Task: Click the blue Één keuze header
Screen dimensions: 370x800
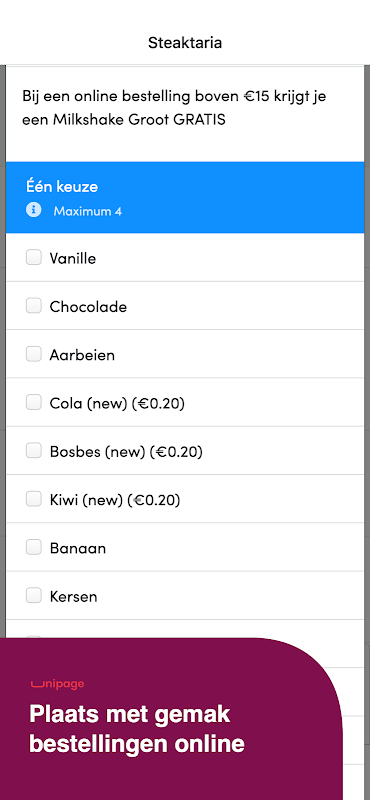Action: point(185,197)
